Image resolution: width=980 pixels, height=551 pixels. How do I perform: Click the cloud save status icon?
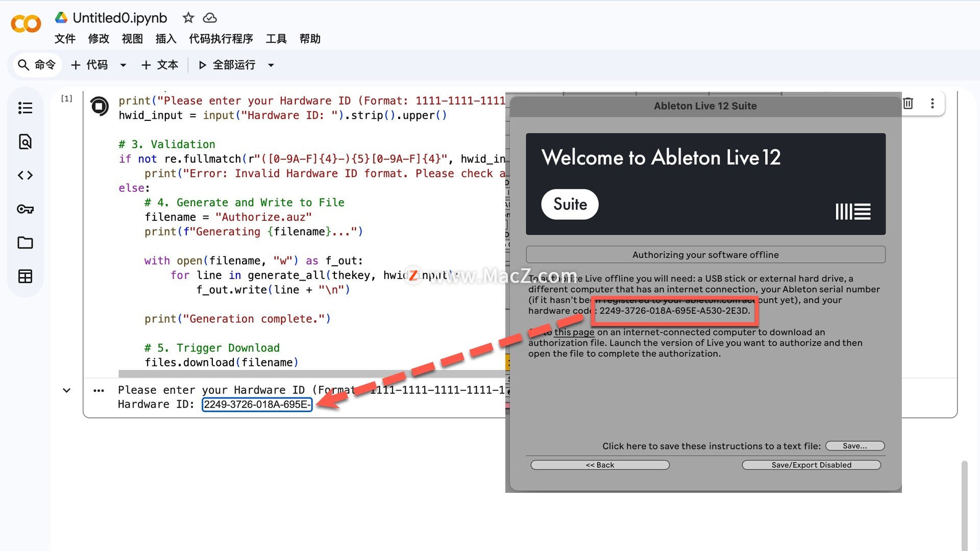(x=210, y=18)
